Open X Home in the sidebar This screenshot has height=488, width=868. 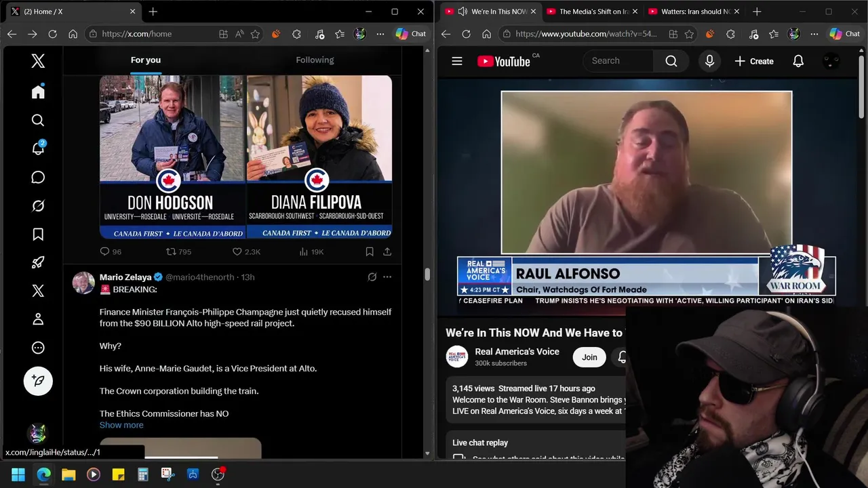coord(38,92)
